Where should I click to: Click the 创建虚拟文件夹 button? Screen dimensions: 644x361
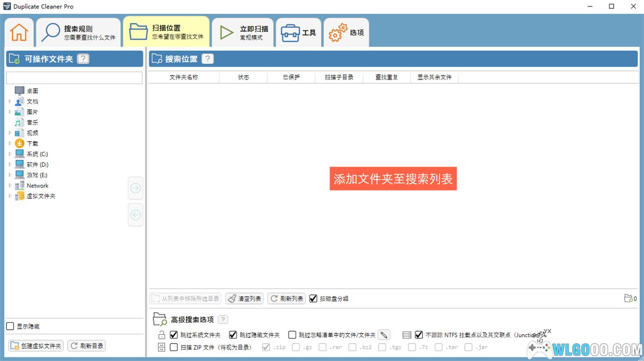[36, 346]
